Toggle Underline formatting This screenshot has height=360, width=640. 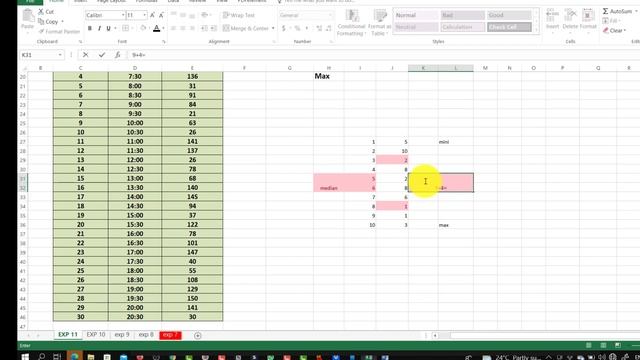[x=108, y=28]
